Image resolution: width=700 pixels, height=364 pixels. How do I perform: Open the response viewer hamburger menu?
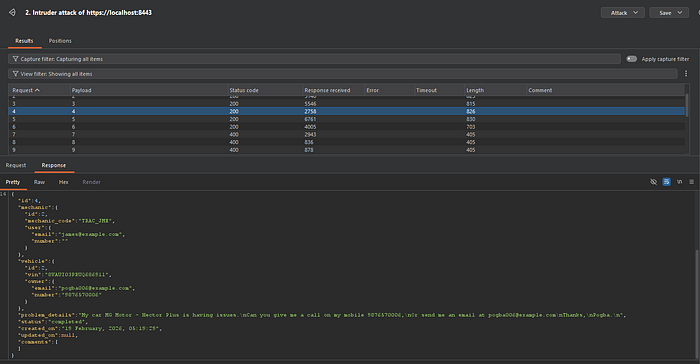[692, 182]
